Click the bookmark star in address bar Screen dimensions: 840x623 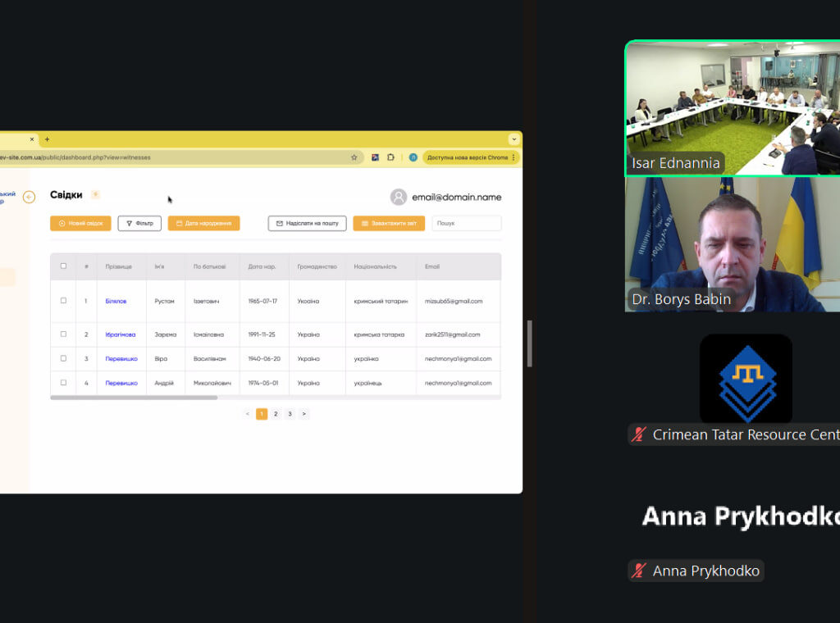click(354, 157)
